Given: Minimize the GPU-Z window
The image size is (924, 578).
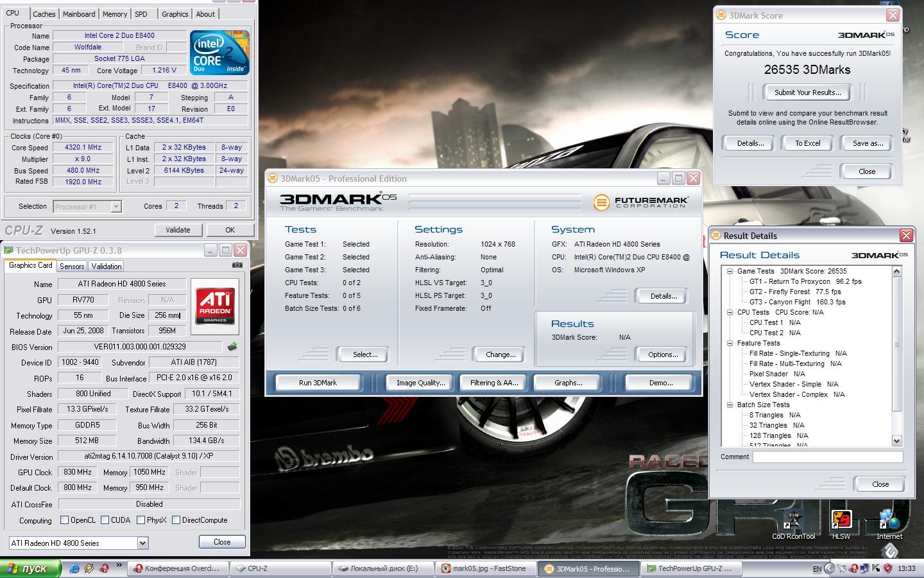Looking at the screenshot, I should [210, 250].
